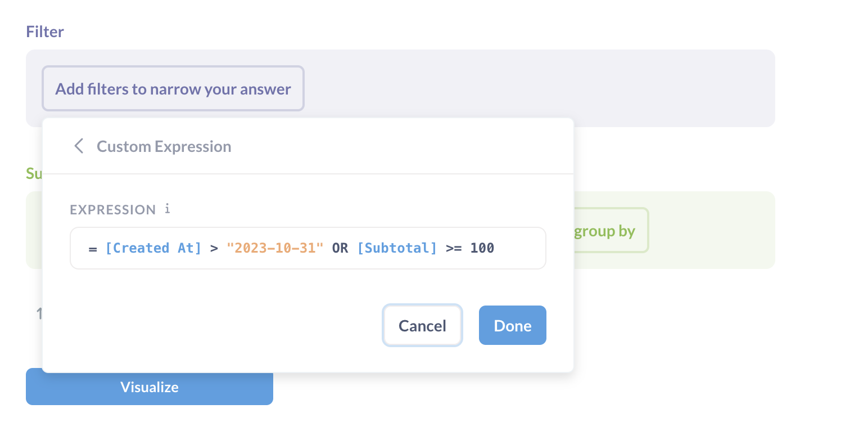Select the Filter section heading
The image size is (868, 440).
point(44,32)
